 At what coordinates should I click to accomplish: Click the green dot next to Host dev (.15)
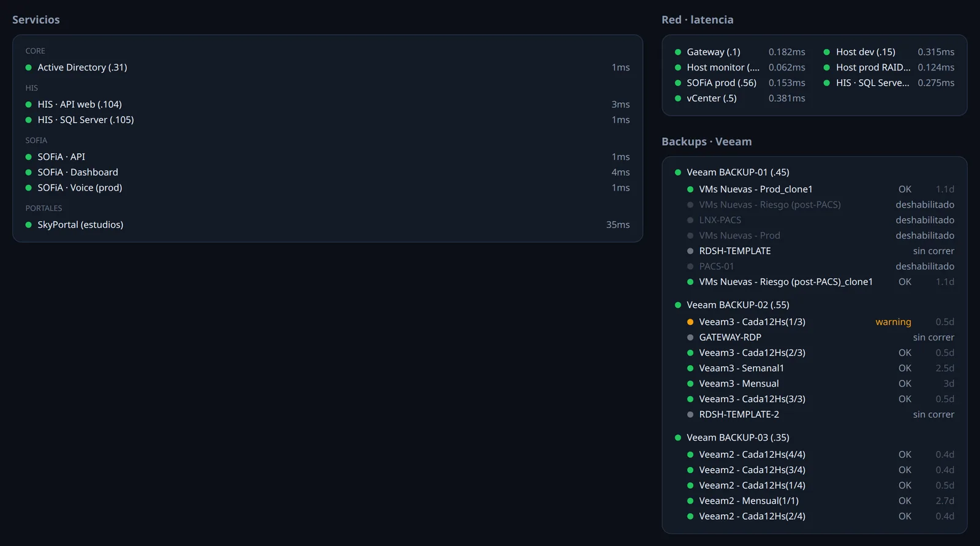click(827, 52)
